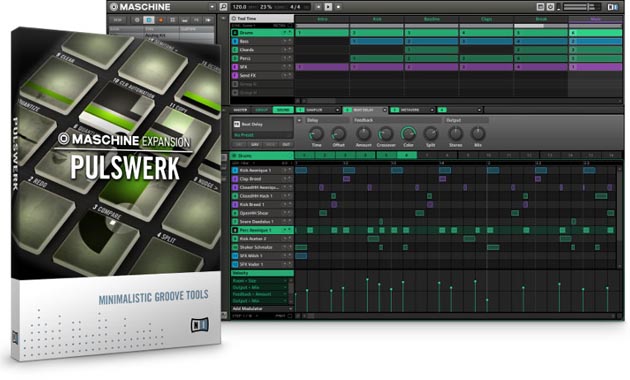The height and width of the screenshot is (380, 630).
Task: Select the Percs group
Action: tap(262, 58)
